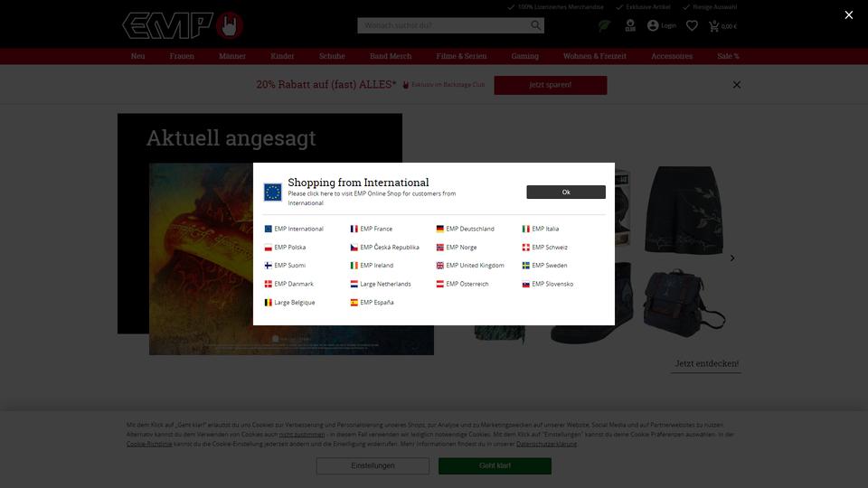Select EMP Danmark shop link

click(x=289, y=284)
